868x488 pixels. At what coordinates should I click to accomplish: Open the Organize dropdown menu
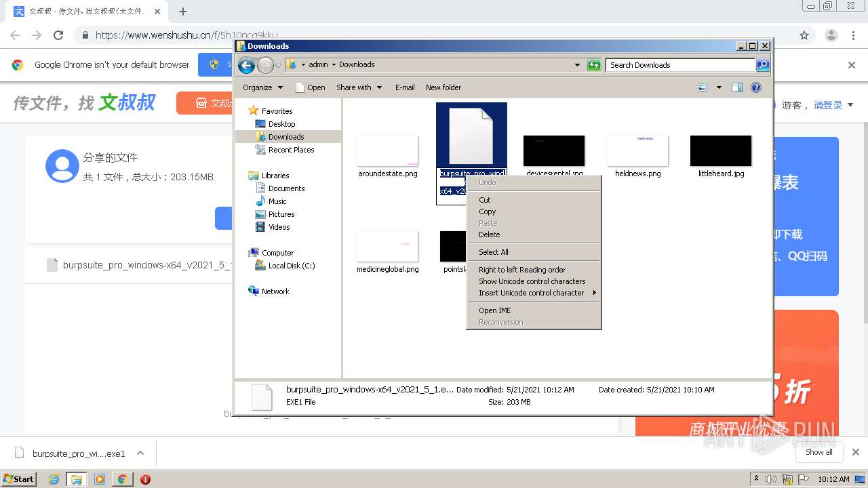(262, 87)
